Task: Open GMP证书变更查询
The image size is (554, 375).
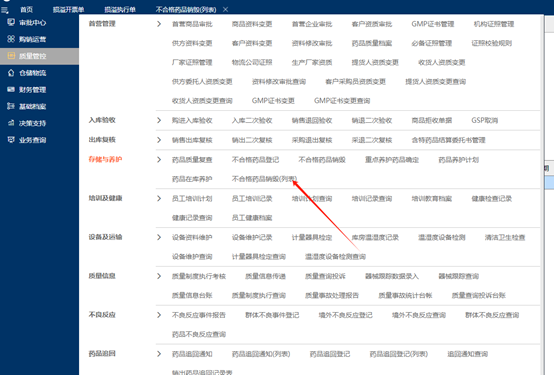Action: (342, 101)
